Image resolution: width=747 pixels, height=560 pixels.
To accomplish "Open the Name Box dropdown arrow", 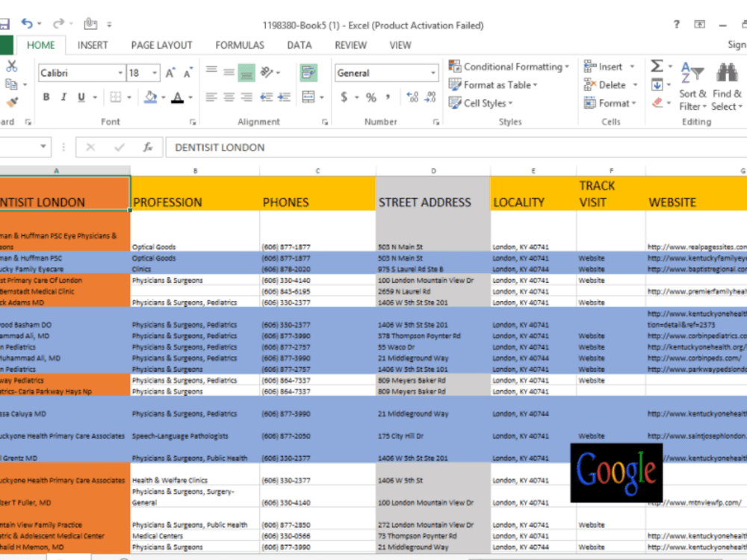I will tap(43, 146).
